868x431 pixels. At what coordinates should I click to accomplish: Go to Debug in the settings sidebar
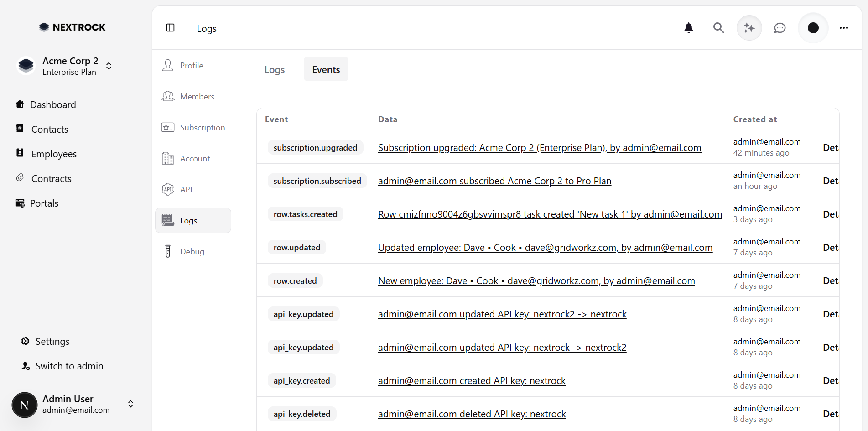192,252
